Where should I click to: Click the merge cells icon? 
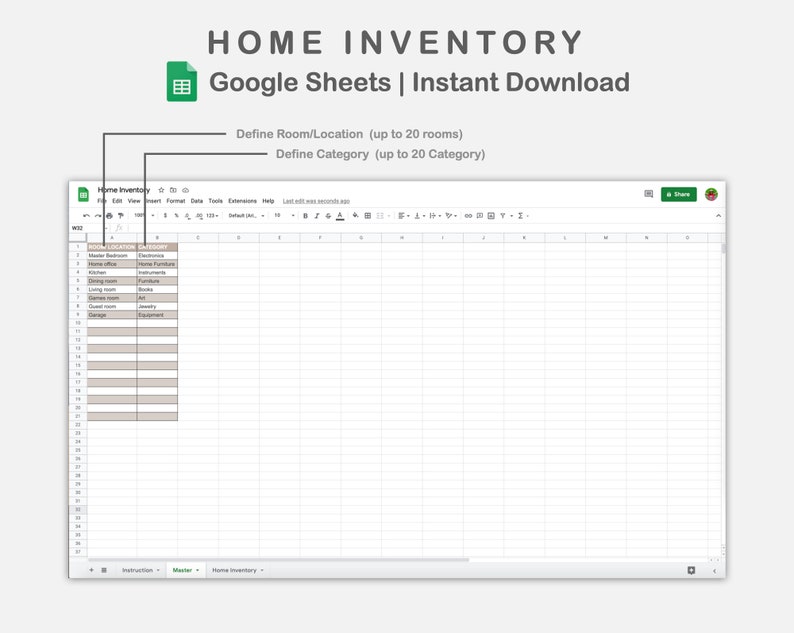[x=380, y=216]
